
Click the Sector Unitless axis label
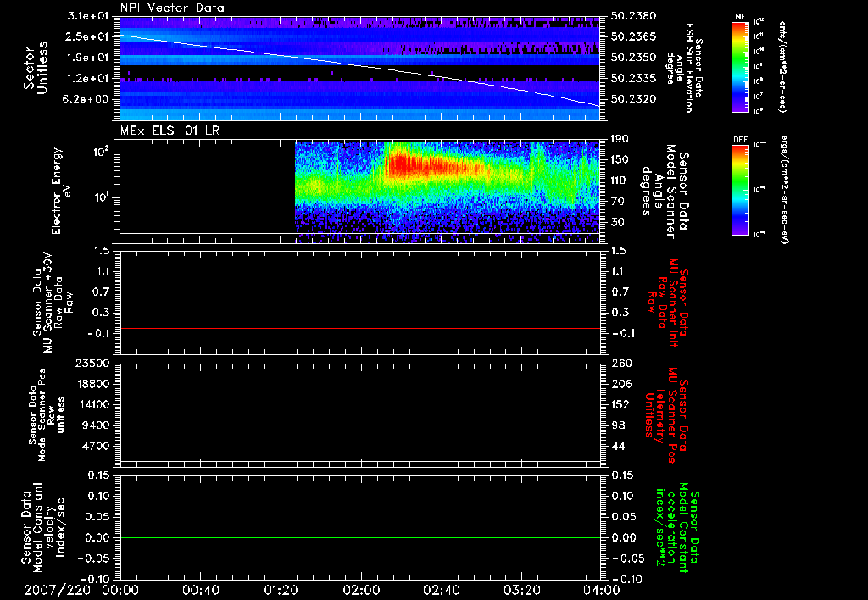(x=36, y=68)
